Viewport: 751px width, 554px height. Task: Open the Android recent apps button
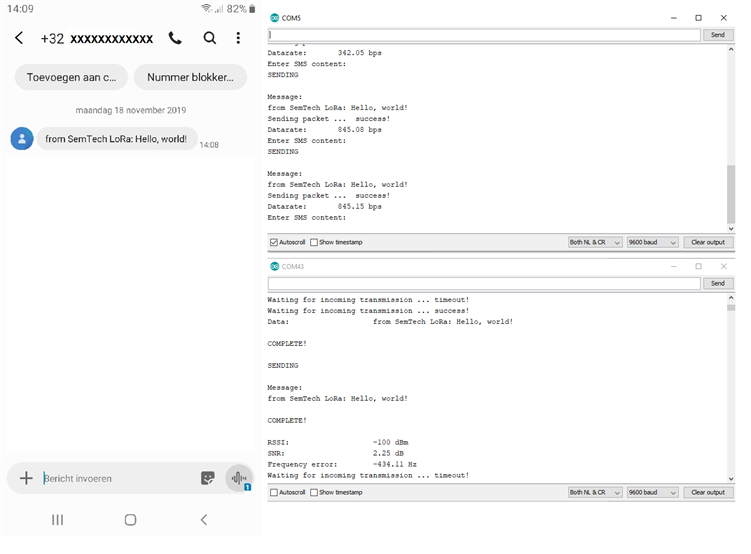click(57, 520)
